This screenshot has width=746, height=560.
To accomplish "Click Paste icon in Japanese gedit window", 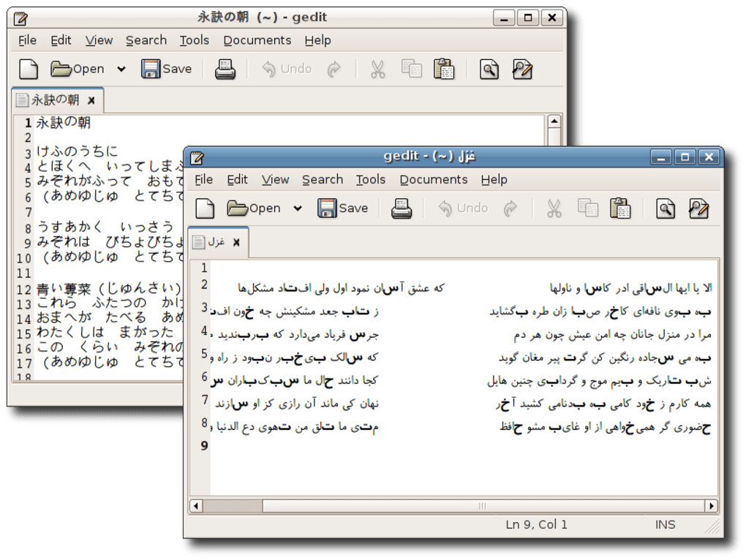I will [x=444, y=69].
